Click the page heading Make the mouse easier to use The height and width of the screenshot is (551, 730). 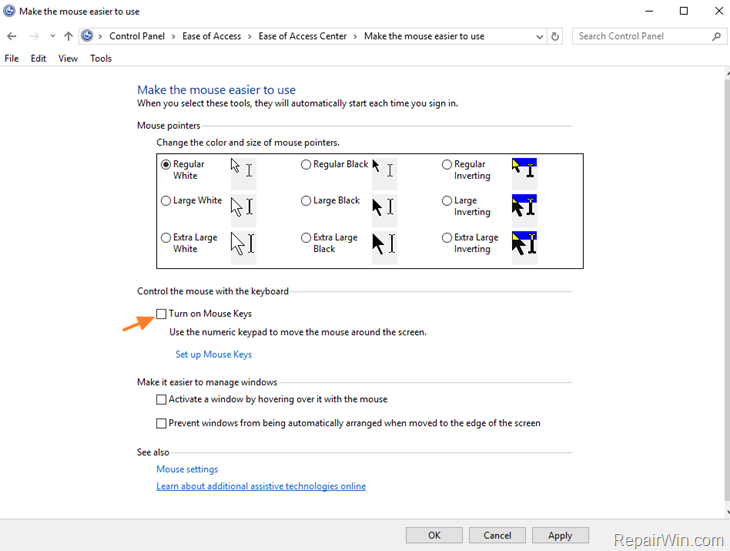click(216, 90)
